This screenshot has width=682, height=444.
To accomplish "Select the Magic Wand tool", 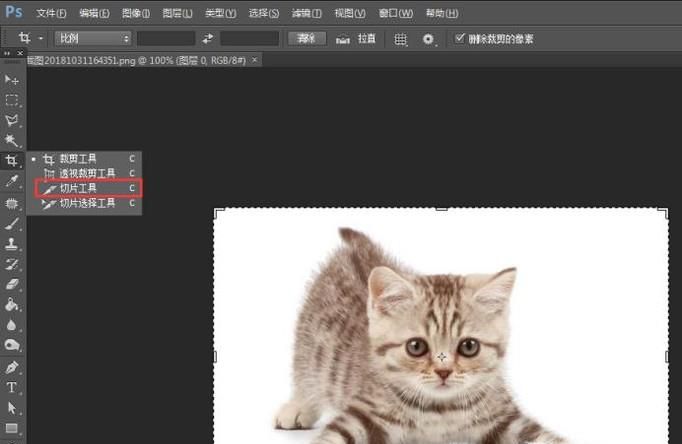I will tap(12, 141).
